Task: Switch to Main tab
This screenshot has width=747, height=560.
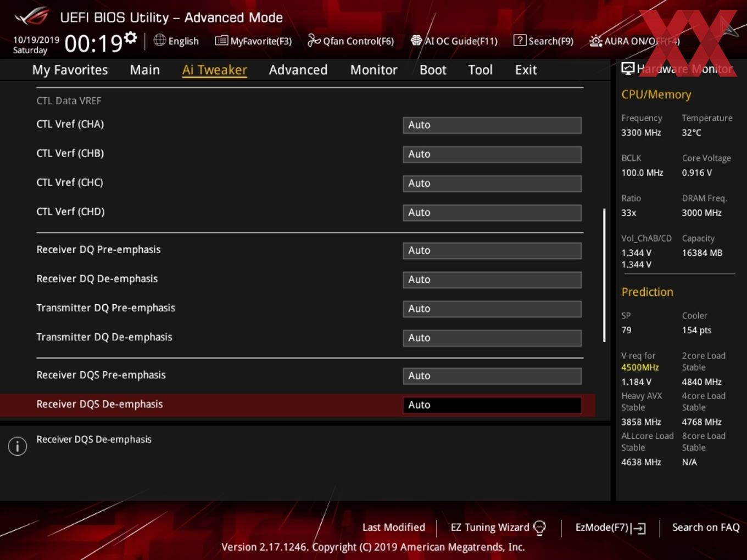Action: pos(145,70)
